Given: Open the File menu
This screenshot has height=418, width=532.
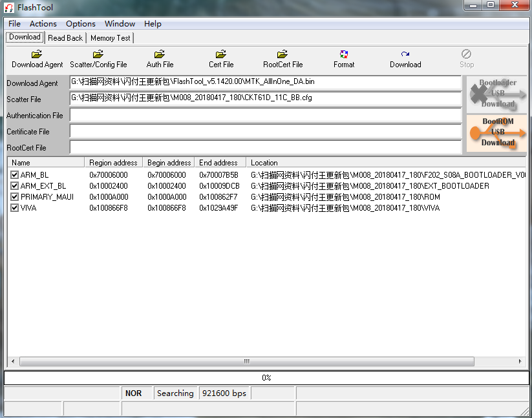Looking at the screenshot, I should point(14,24).
